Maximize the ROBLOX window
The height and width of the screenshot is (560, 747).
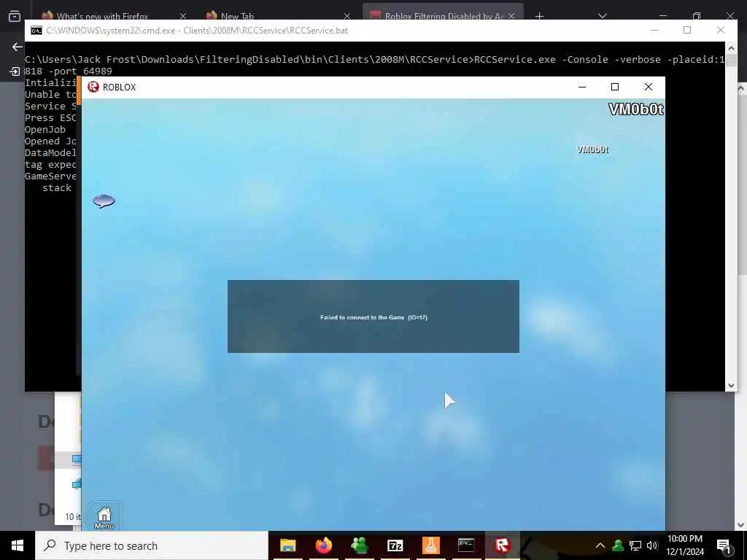[615, 87]
